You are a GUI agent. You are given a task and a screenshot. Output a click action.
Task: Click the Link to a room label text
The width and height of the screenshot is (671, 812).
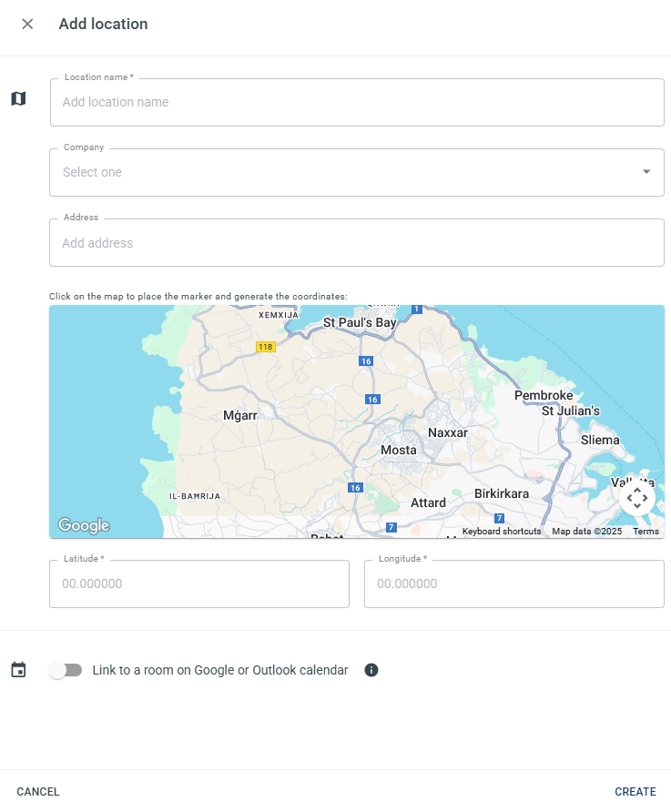tap(220, 670)
